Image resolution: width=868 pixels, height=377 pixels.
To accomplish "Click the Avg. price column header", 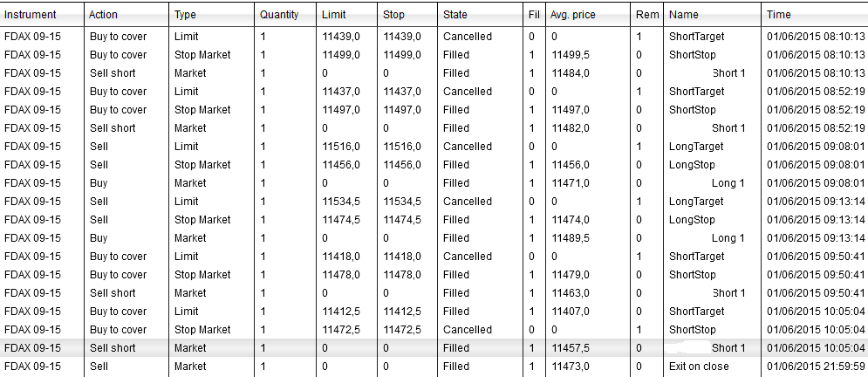I will (x=571, y=15).
